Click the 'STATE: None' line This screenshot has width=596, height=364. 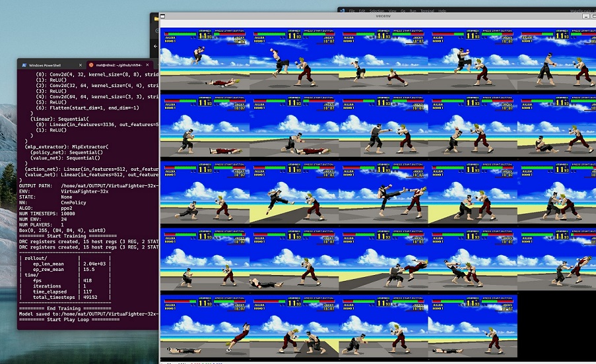click(46, 197)
